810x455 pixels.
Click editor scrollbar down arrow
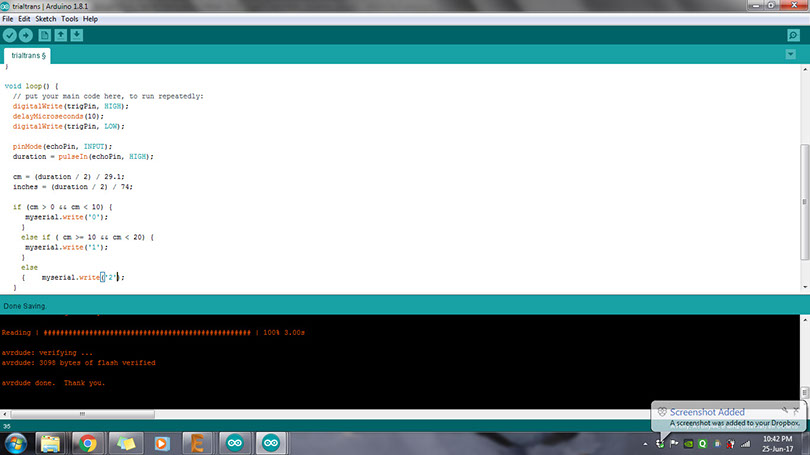[804, 288]
